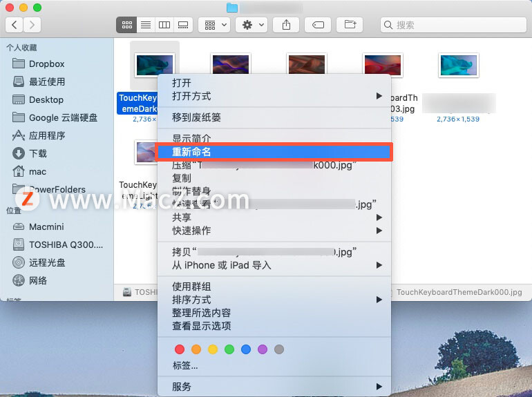Image resolution: width=532 pixels, height=397 pixels.
Task: Click the Dropbox folder icon
Action: pyautogui.click(x=19, y=64)
